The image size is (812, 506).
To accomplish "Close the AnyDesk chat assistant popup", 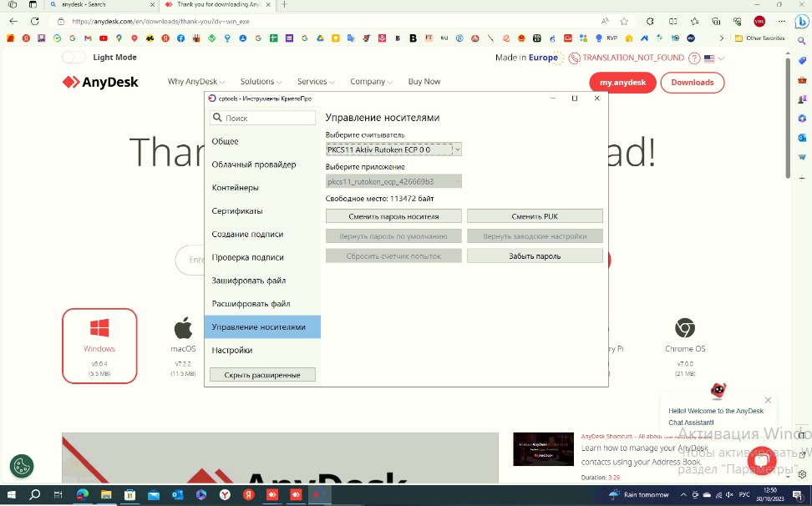I will coord(768,400).
